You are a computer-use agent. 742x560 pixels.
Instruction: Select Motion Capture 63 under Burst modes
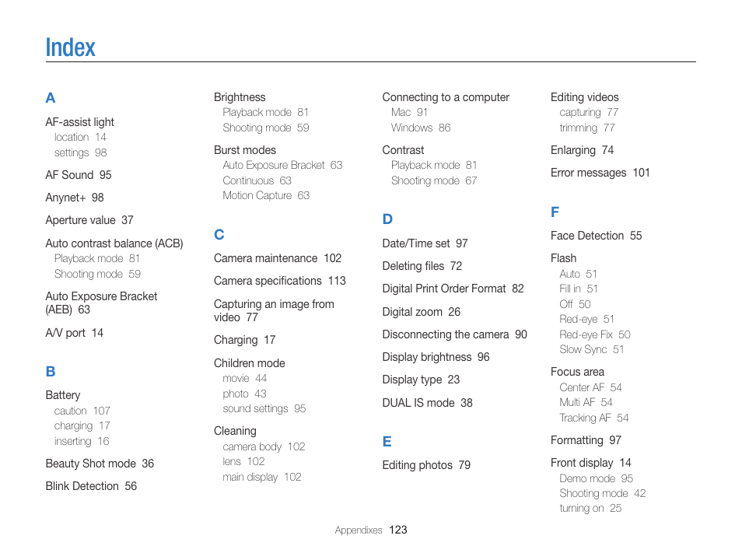pos(266,195)
